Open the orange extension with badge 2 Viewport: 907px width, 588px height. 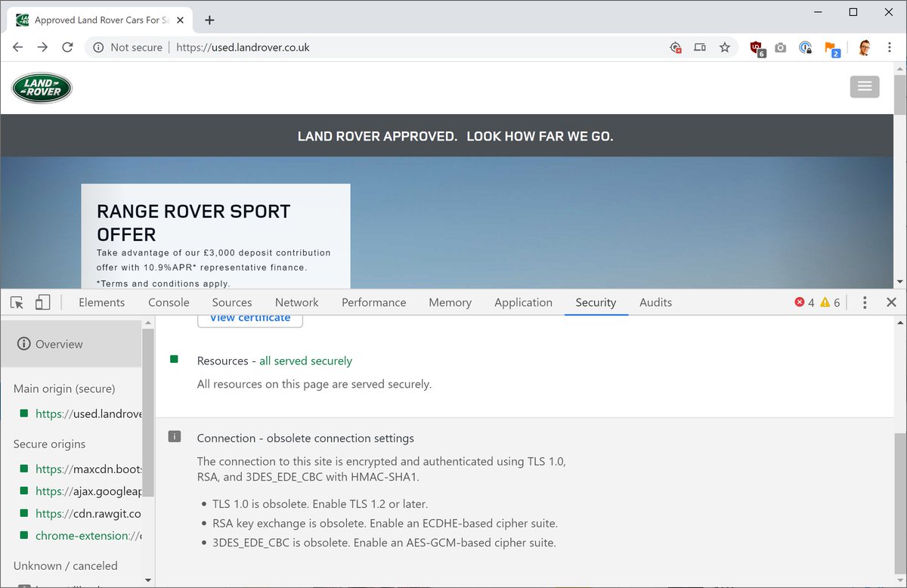pos(831,48)
